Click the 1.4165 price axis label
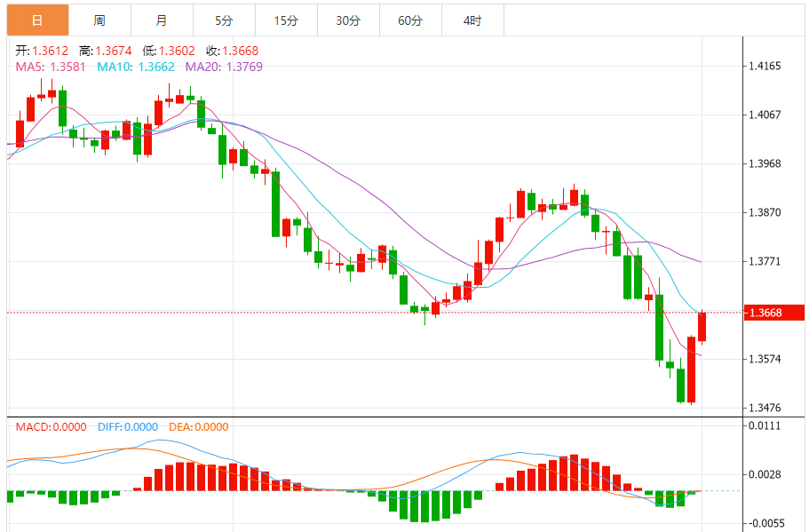809x532 pixels. [765, 66]
